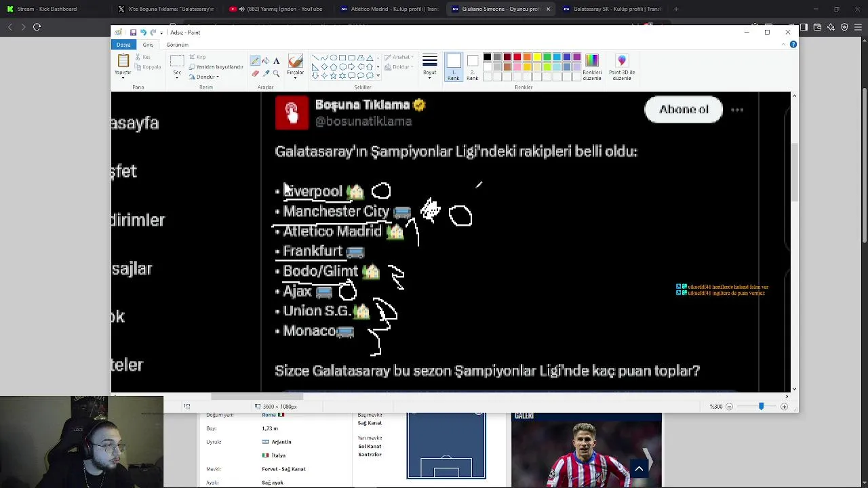Click scroll-to-top arrow on Transfermarkt page
This screenshot has height=488, width=868.
[639, 468]
